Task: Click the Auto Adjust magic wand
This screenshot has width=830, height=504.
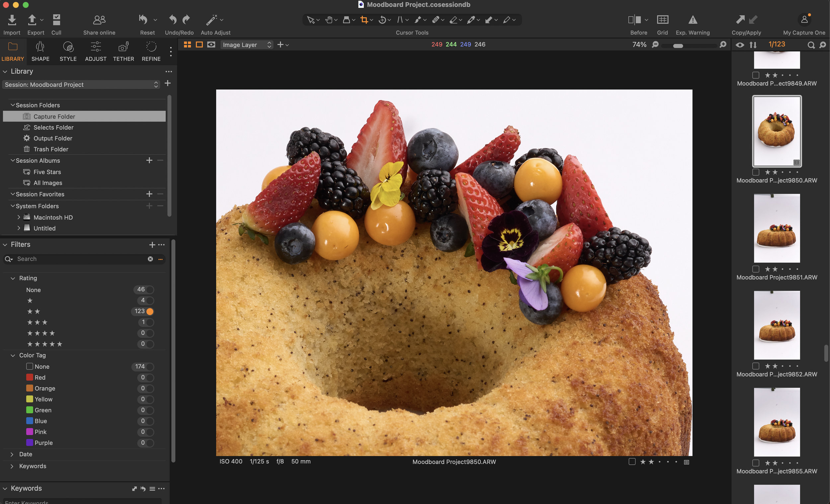Action: click(x=211, y=20)
